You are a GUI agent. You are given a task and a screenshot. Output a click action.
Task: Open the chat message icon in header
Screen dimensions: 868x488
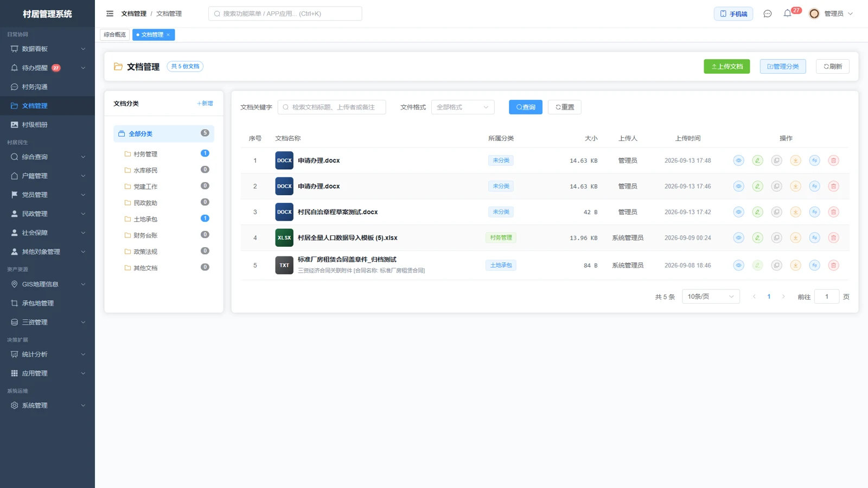pos(767,14)
